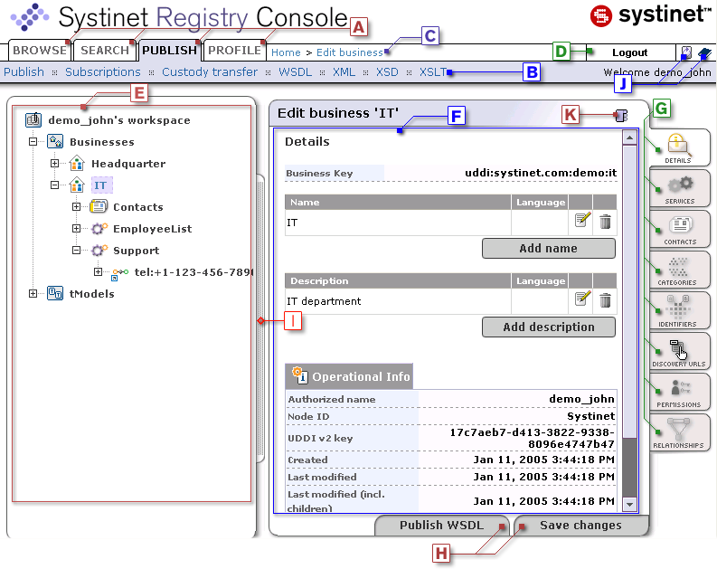Image resolution: width=717 pixels, height=588 pixels.
Task: Select the tModels item in tree
Action: point(91,294)
